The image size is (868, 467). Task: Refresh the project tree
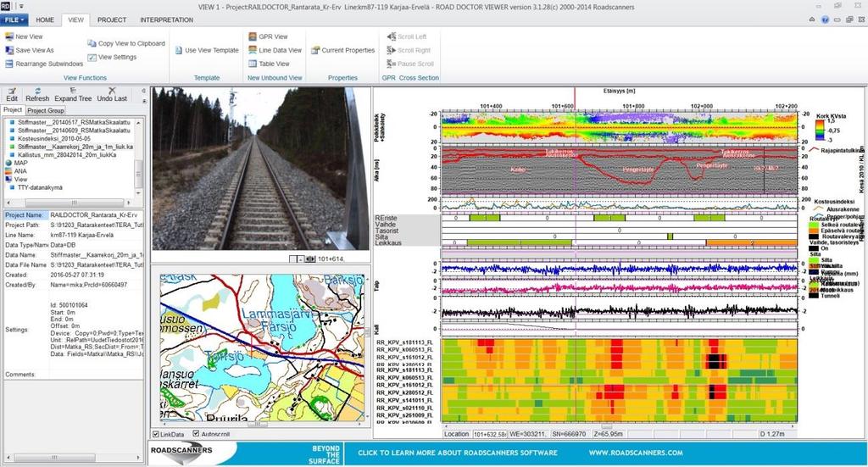(x=37, y=95)
